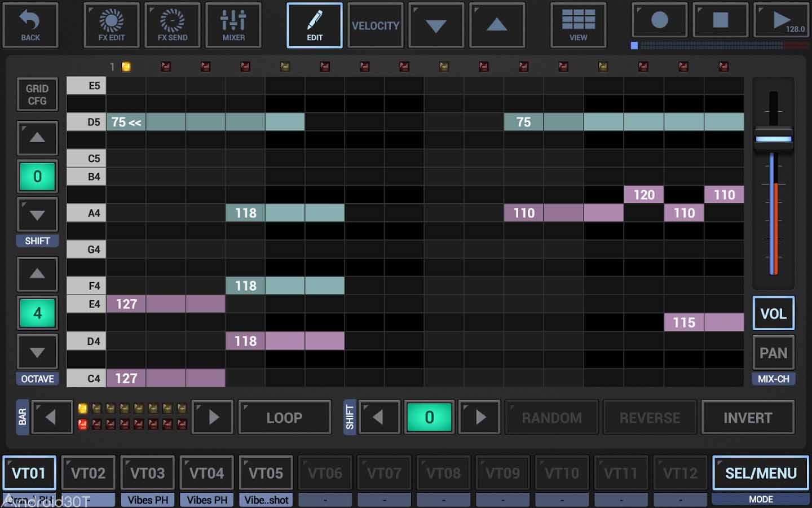Toggle the VELOCITY mode button
This screenshot has height=508, width=812.
coord(376,25)
